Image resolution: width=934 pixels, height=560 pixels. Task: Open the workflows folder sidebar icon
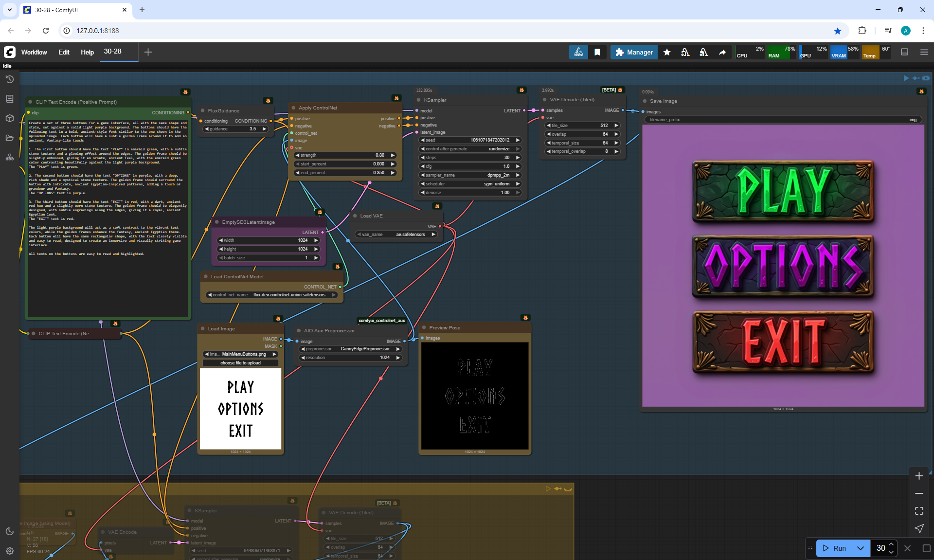pyautogui.click(x=9, y=138)
